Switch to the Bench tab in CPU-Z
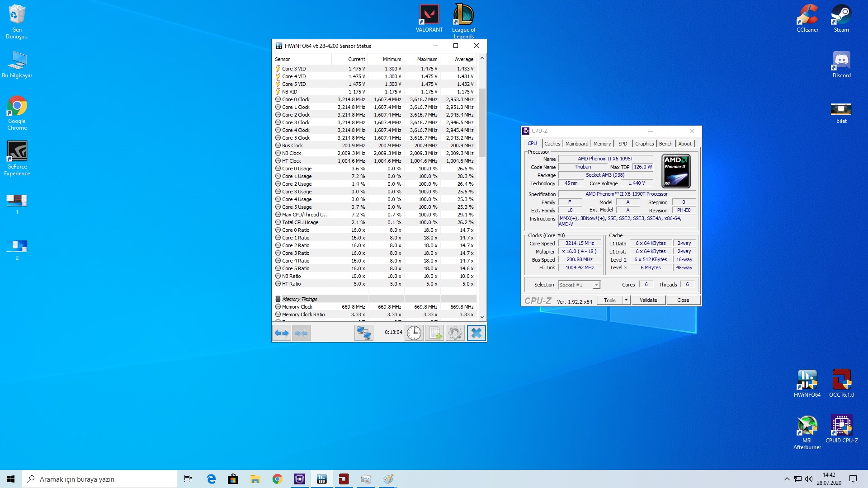The width and height of the screenshot is (868, 488). click(665, 144)
